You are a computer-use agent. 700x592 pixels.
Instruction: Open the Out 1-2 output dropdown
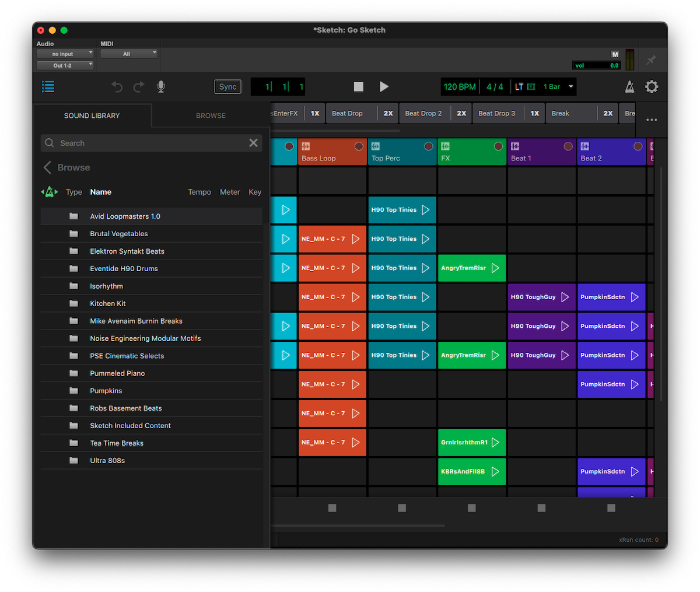pos(65,65)
